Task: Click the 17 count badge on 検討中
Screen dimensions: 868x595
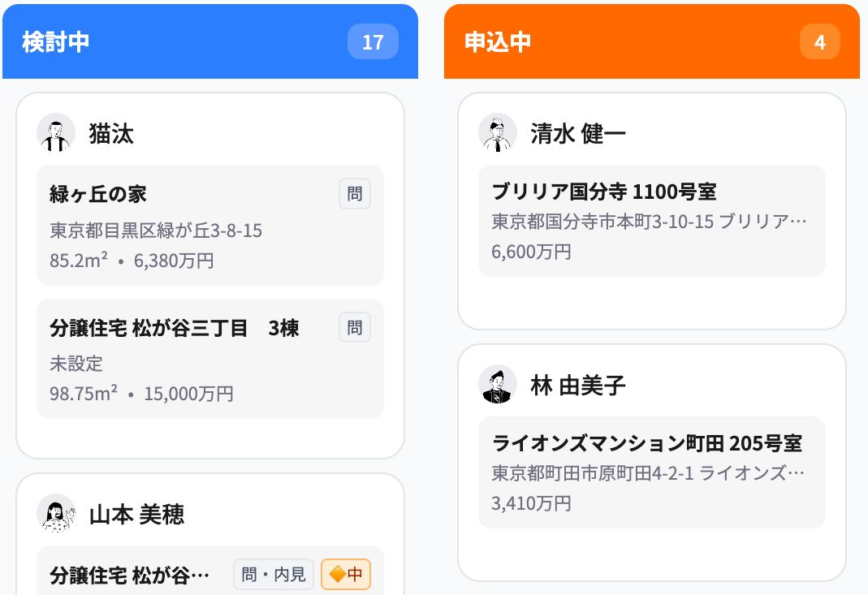Action: pyautogui.click(x=373, y=41)
